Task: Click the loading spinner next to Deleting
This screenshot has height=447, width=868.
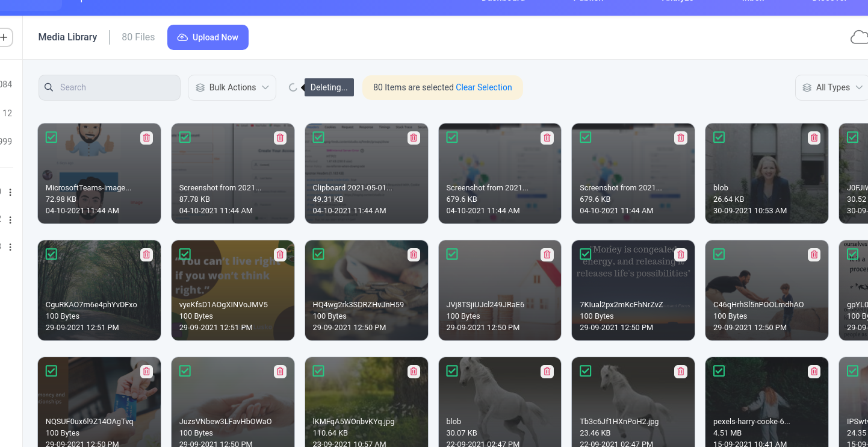Action: 293,87
